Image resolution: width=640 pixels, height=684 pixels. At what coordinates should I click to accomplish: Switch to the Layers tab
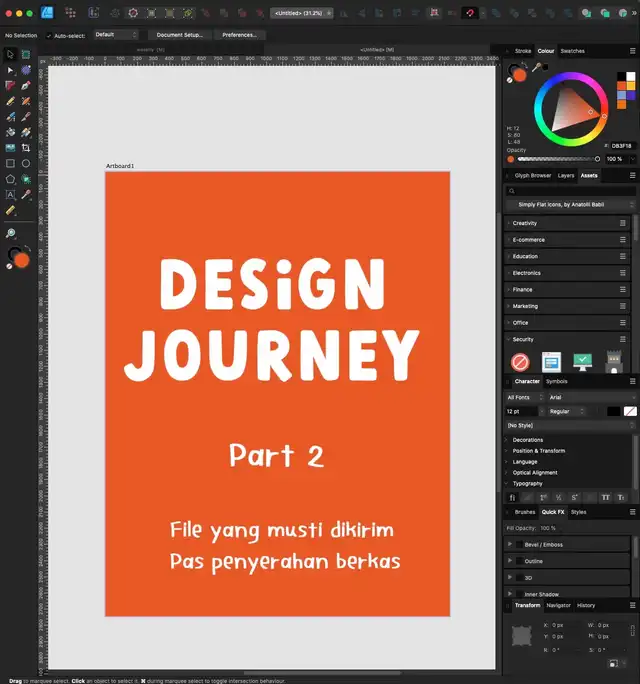(566, 175)
